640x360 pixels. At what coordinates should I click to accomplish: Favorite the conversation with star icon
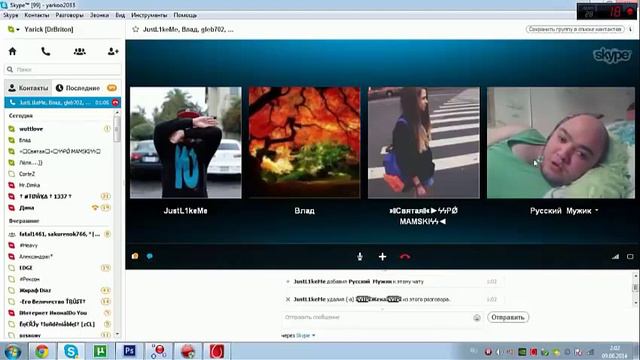(136, 29)
